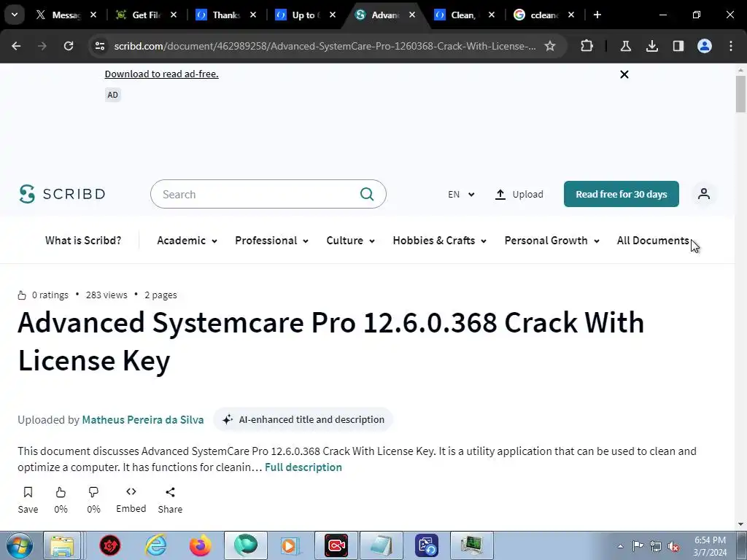Switch to the Google ccleaner tab
The width and height of the screenshot is (747, 560).
(x=543, y=15)
